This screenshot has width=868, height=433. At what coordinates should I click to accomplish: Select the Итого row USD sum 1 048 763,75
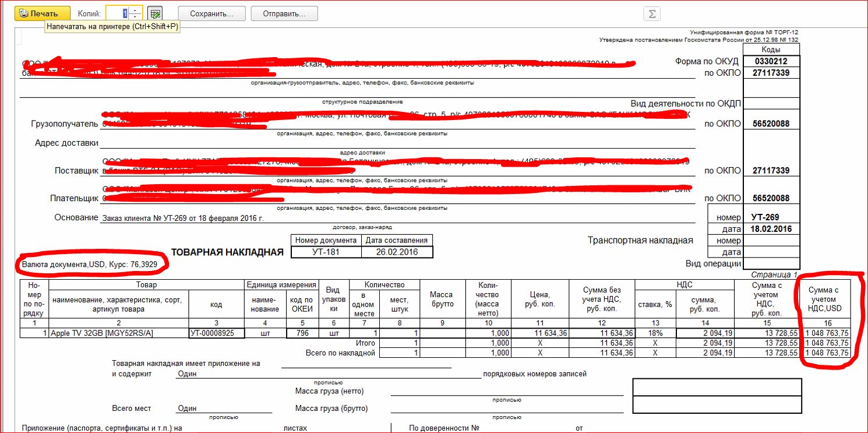tap(826, 343)
